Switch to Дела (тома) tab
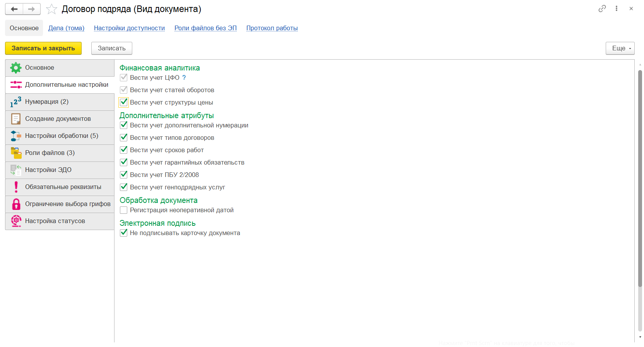Screen dimensions: 644x347 tap(66, 28)
